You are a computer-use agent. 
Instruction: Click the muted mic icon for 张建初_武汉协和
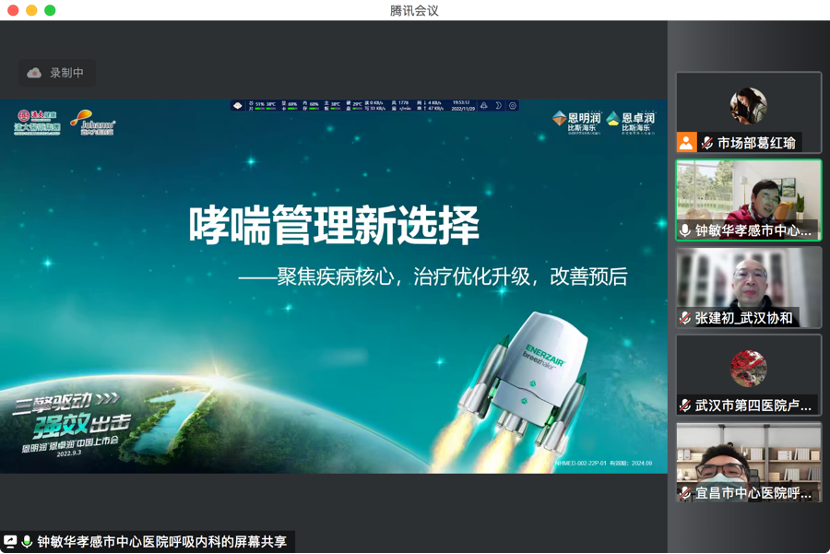tap(686, 318)
